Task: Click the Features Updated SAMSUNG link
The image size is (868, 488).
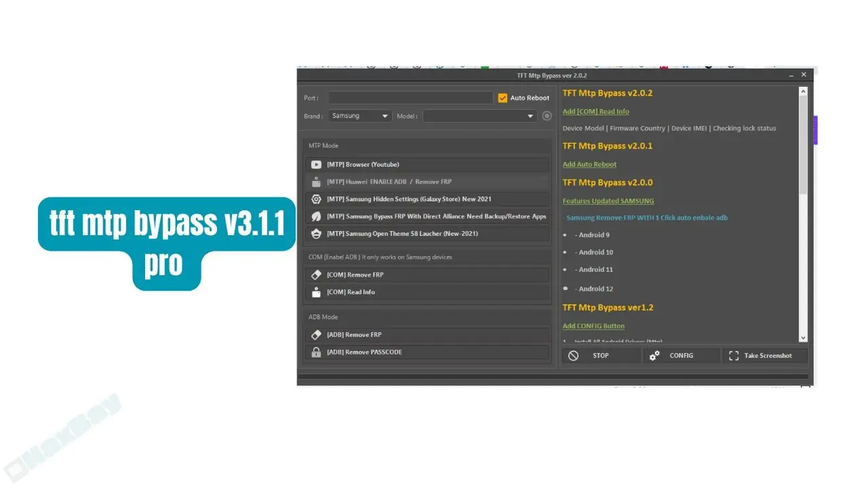Action: coord(608,201)
